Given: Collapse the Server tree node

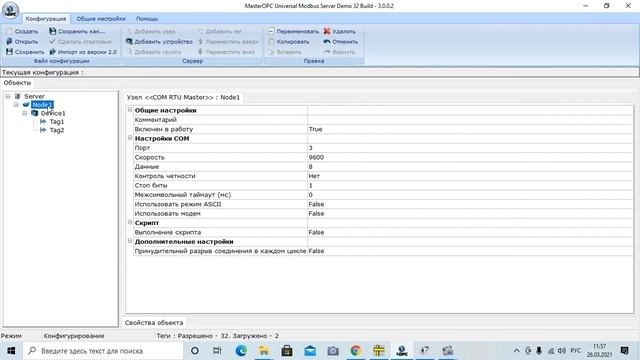Looking at the screenshot, I should tap(8, 96).
